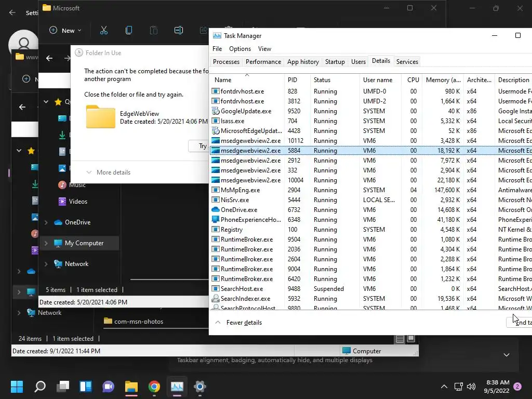The image size is (532, 399).
Task: Click the OneDrive.exe cloud icon in Task Manager
Action: coord(216,210)
